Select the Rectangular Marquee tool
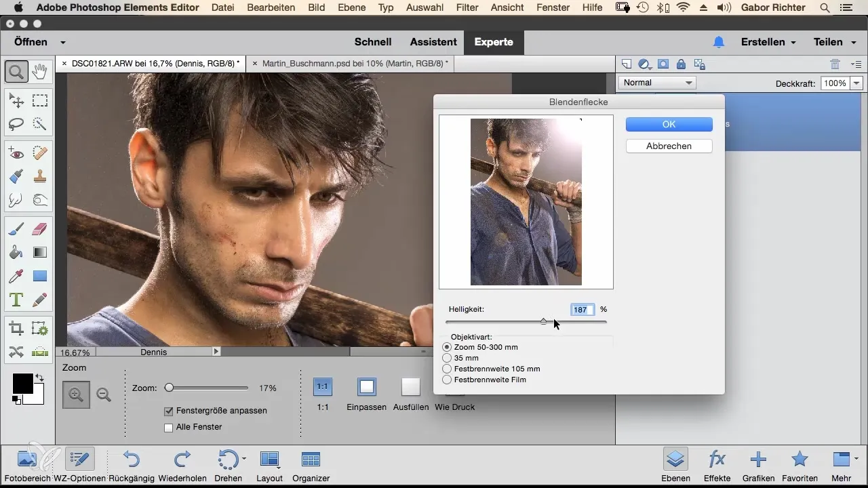Viewport: 868px width, 488px height. 40,101
